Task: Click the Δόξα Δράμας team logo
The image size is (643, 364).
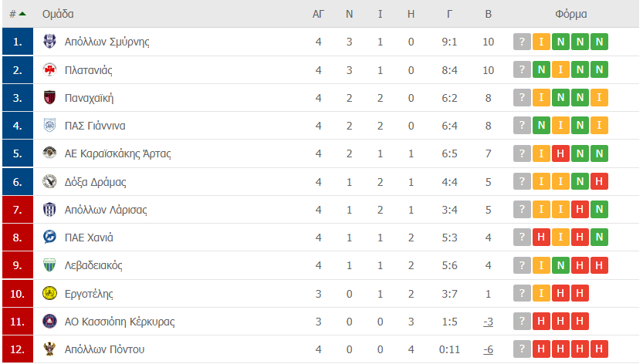Action: [x=50, y=182]
